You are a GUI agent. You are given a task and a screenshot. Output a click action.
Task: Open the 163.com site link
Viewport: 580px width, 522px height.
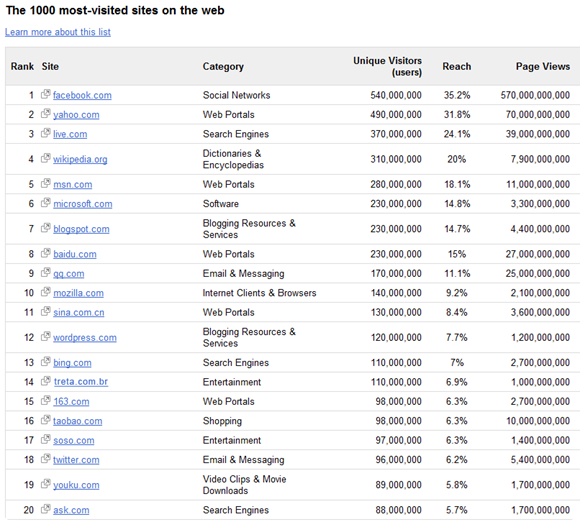(x=71, y=402)
